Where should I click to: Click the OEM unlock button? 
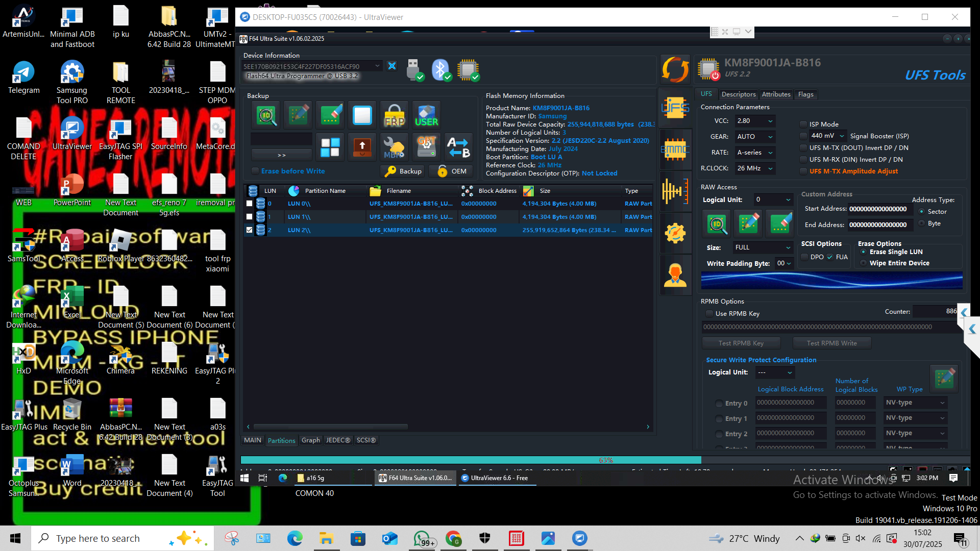pyautogui.click(x=450, y=171)
